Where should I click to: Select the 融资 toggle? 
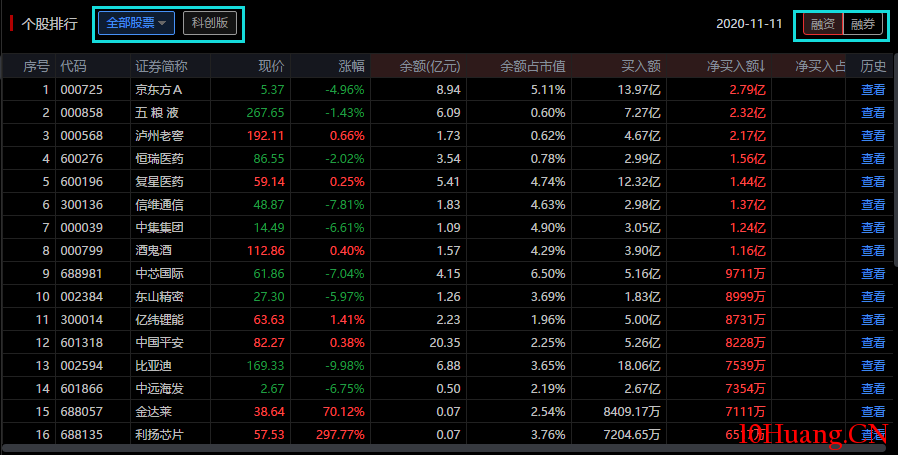tap(823, 24)
